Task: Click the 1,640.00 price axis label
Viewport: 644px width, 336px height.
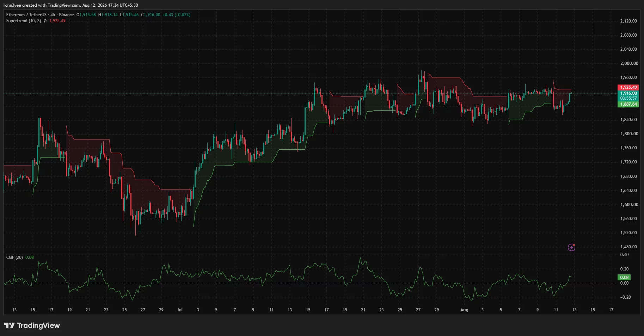Action: tap(628, 191)
